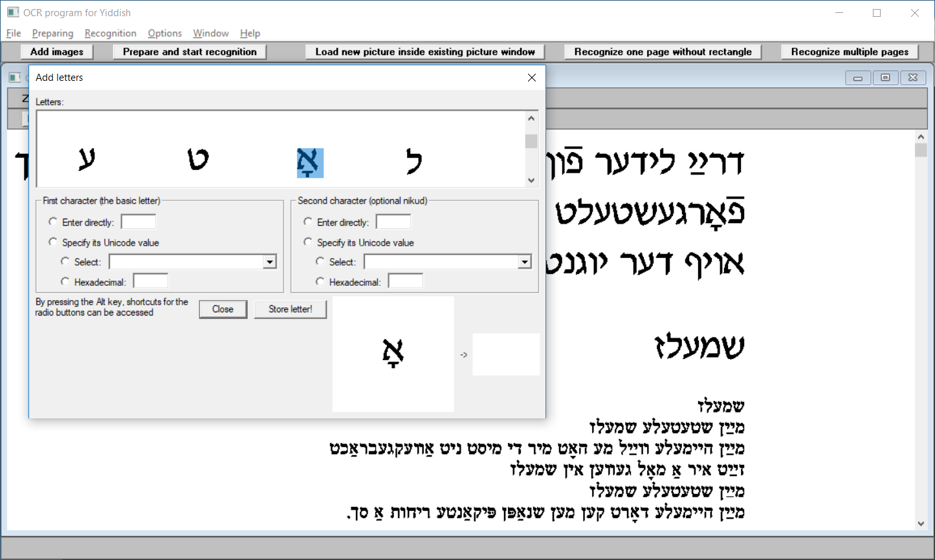935x560 pixels.
Task: Click second character Enter directly text field
Action: click(393, 222)
